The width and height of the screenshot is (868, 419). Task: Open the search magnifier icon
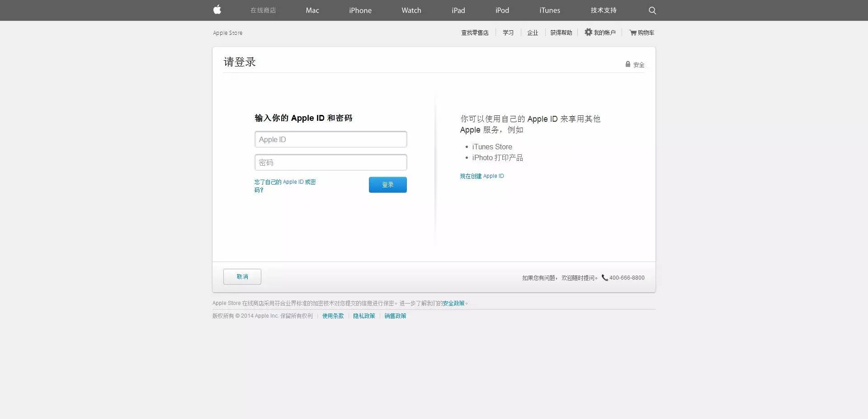coord(652,10)
